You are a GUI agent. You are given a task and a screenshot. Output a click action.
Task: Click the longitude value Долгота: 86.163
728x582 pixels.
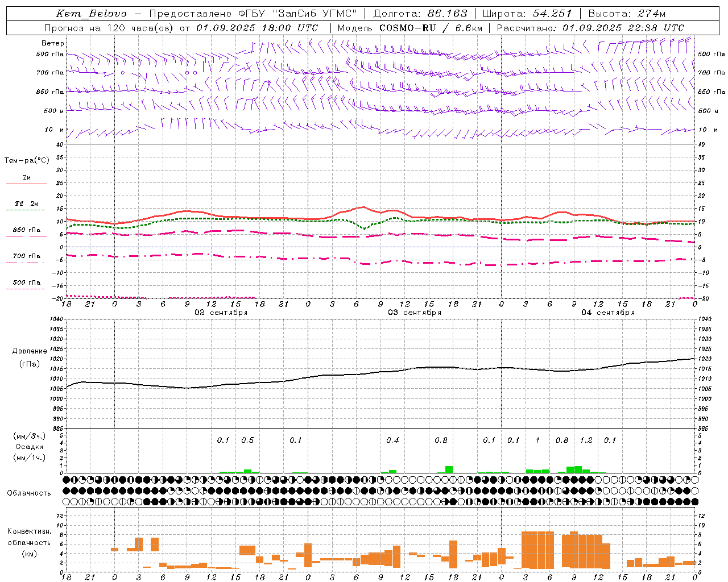tap(420, 14)
